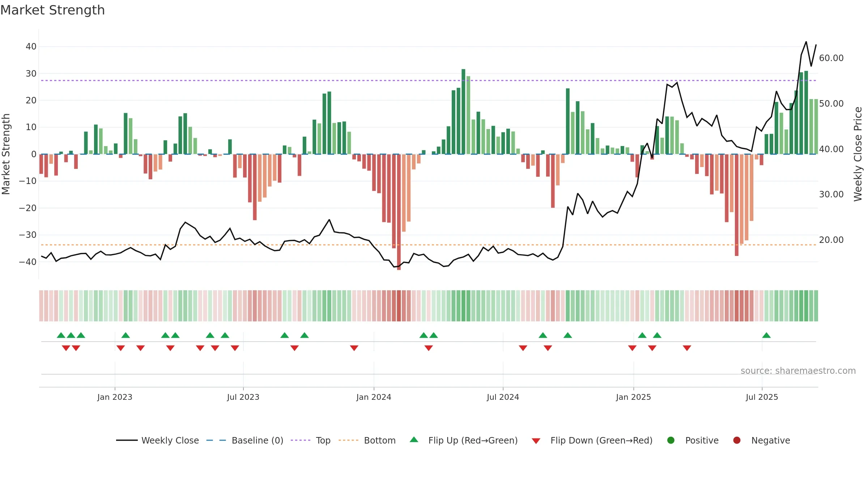Click the tallest dark green bar above 30
This screenshot has width=868, height=488.
[x=463, y=111]
